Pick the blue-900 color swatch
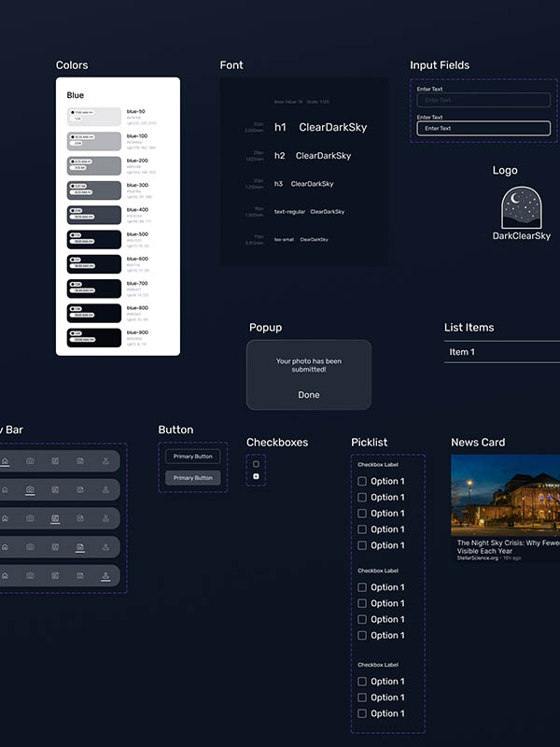 point(94,338)
